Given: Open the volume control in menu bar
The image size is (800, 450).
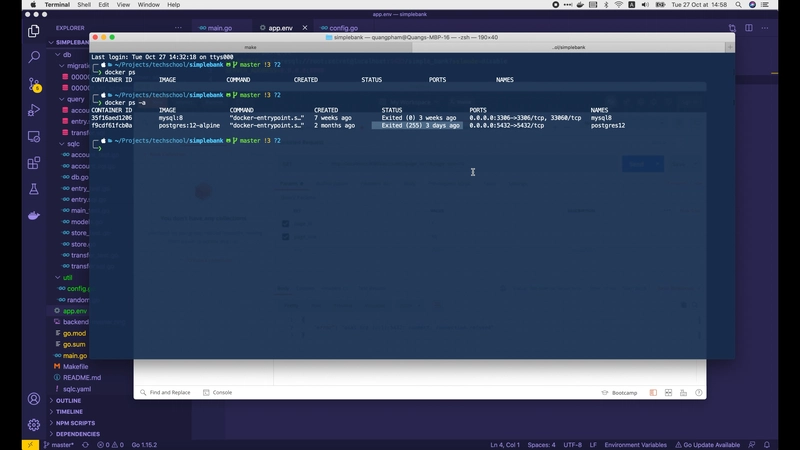Looking at the screenshot, I should tap(645, 5).
